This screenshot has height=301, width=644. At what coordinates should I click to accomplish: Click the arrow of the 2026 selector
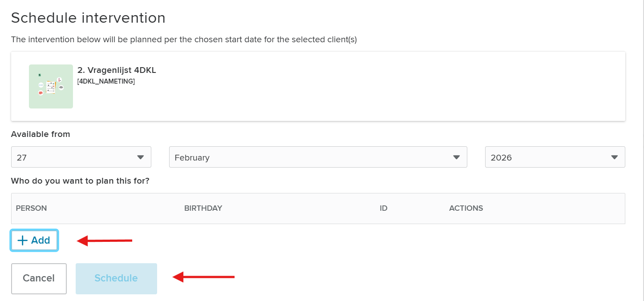point(615,157)
